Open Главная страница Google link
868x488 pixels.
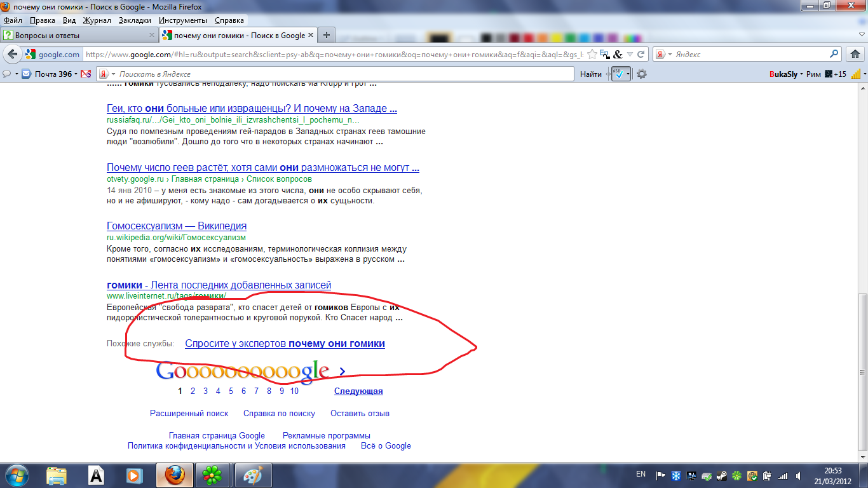point(217,436)
